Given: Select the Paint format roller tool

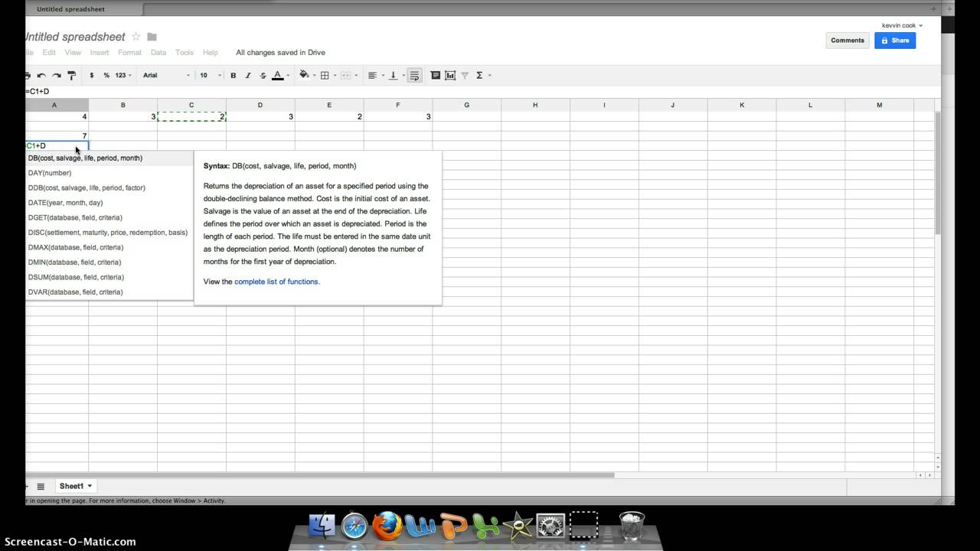Looking at the screenshot, I should point(71,75).
